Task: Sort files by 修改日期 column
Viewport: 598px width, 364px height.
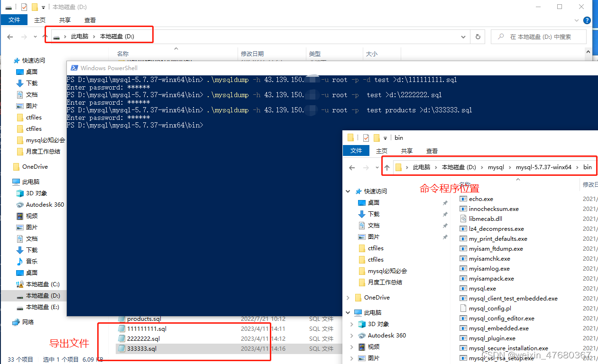Action: (252, 54)
